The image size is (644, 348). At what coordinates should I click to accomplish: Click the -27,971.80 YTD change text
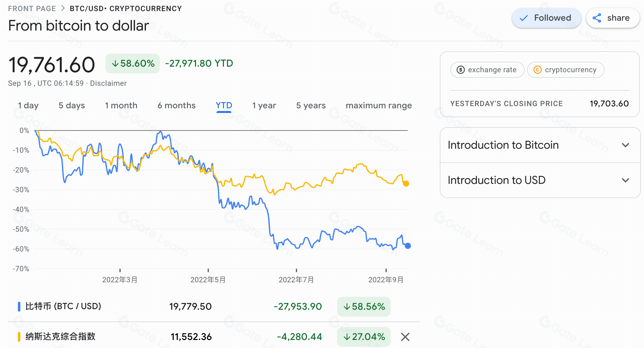click(x=199, y=64)
